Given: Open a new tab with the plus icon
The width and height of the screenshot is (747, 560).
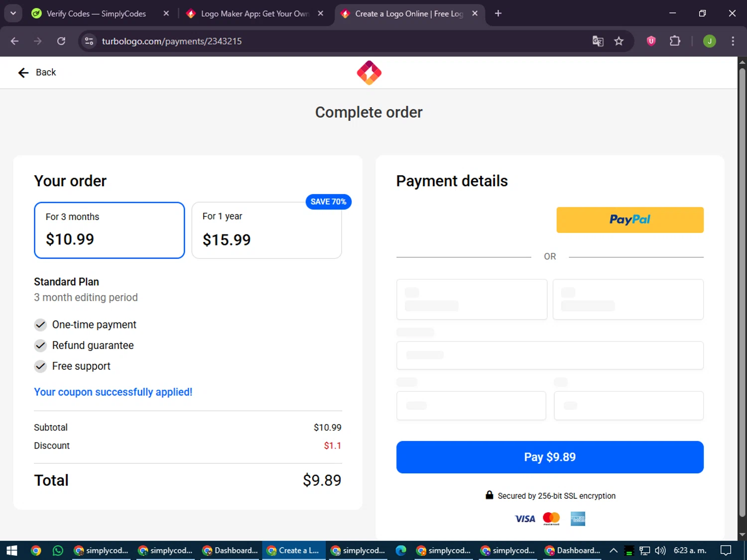Looking at the screenshot, I should point(498,13).
